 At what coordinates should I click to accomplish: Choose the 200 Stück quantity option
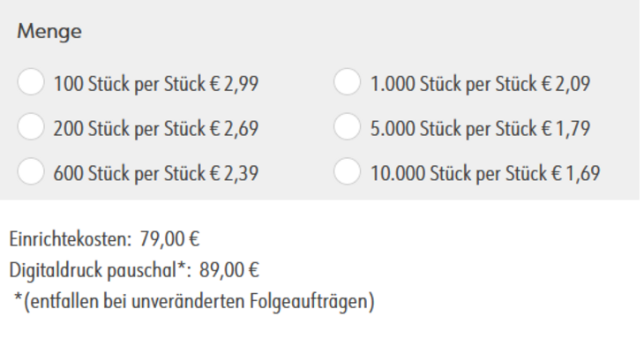pos(31,126)
